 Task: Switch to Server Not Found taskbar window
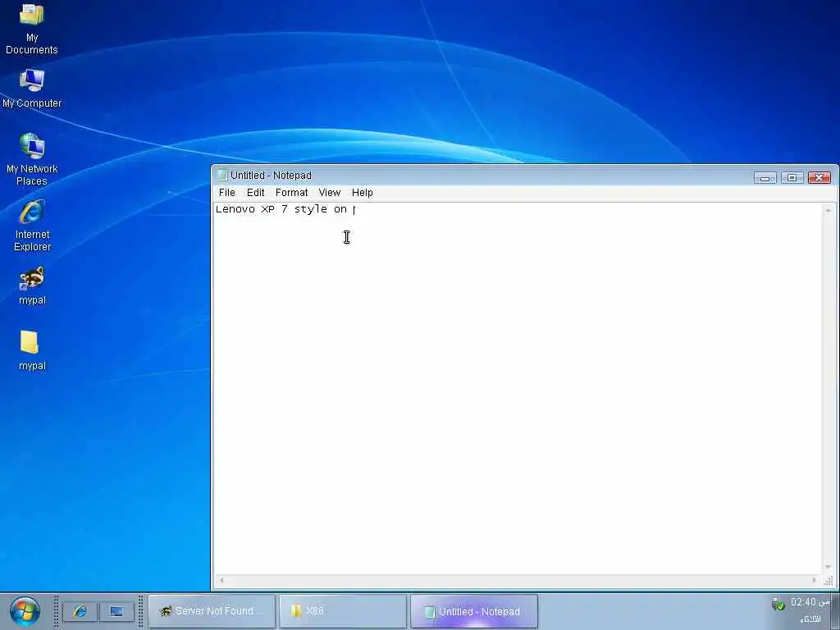click(212, 611)
